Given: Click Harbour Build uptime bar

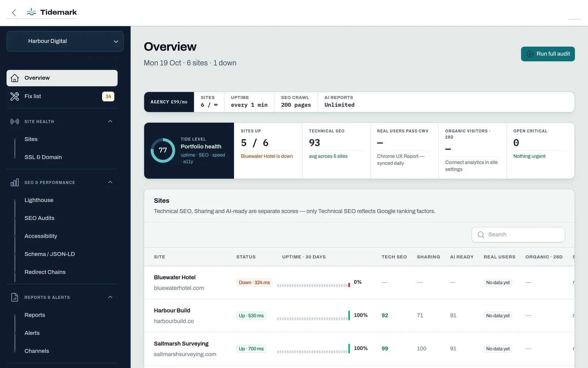Looking at the screenshot, I should 313,316.
